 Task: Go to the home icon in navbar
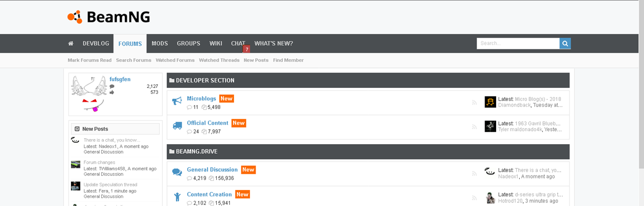(x=71, y=44)
